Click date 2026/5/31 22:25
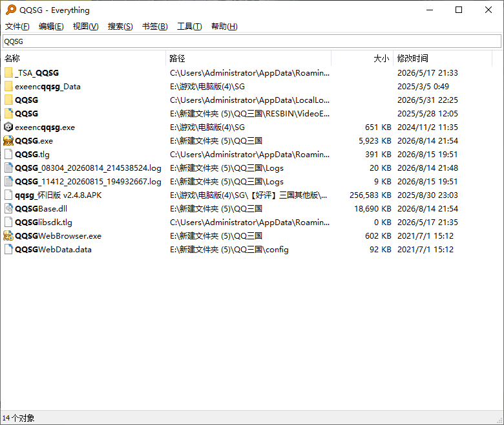Viewport: 504px width, 425px height. coord(428,100)
